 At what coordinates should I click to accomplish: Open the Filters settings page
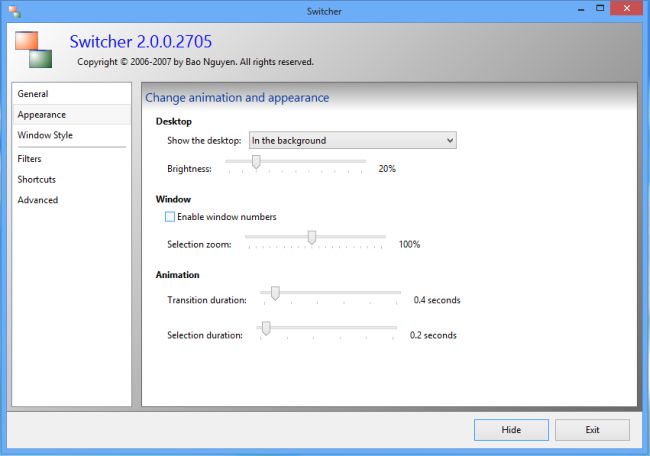(71, 159)
